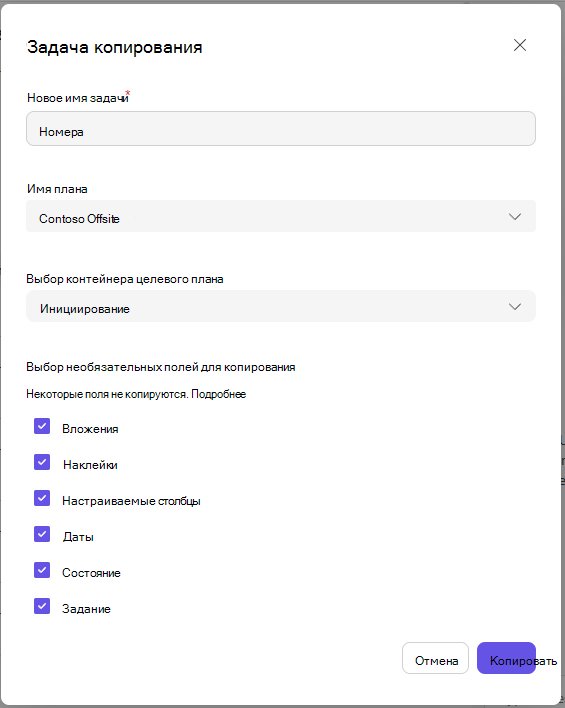
Task: Click the Выбор необязательных полей для копирования heading
Action: point(161,367)
